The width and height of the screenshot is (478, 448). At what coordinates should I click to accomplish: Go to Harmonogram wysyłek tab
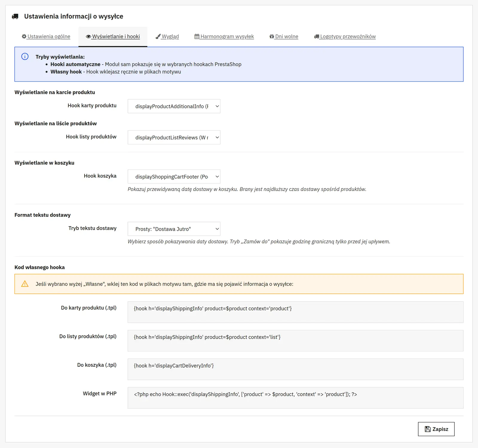224,36
